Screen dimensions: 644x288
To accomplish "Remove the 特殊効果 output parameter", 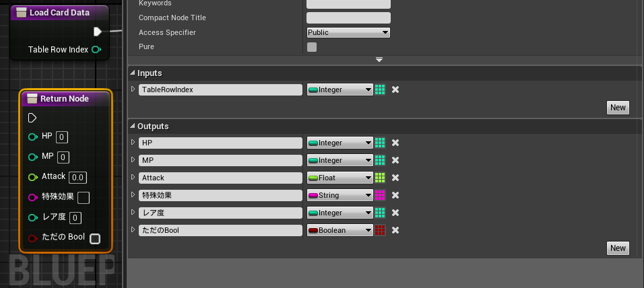I will 395,195.
